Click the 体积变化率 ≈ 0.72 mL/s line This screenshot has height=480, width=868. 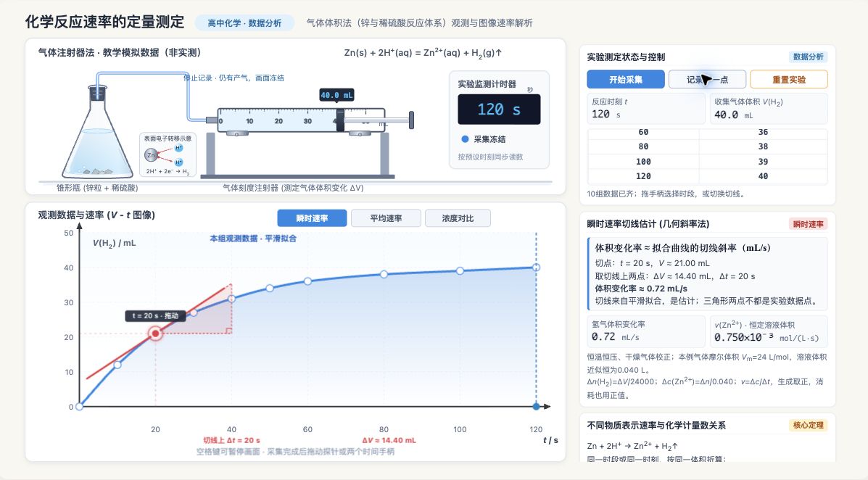click(x=641, y=289)
